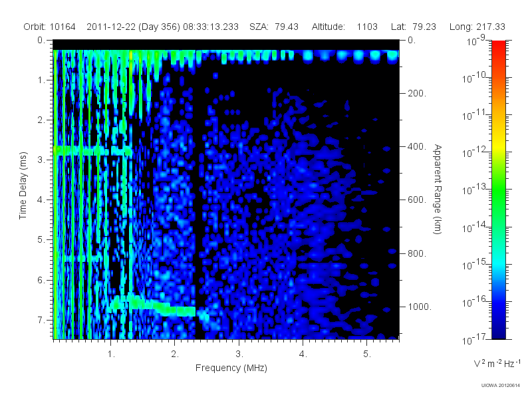
Task: Click the 10^-9 color scale label
Action: tap(475, 41)
